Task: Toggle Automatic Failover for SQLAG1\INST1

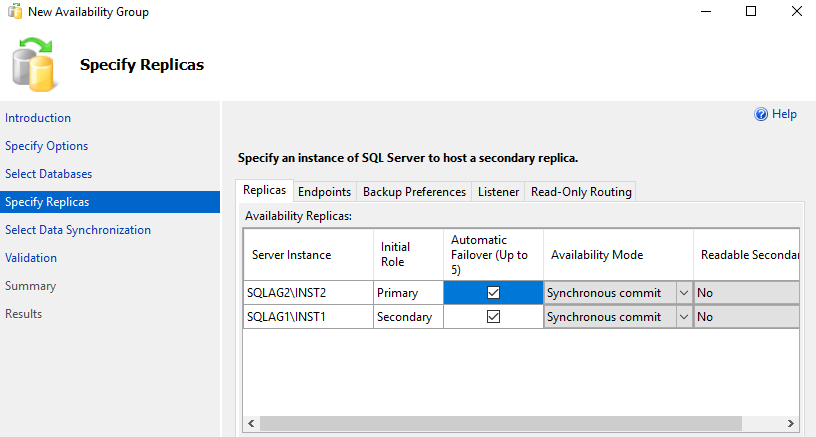Action: click(493, 317)
